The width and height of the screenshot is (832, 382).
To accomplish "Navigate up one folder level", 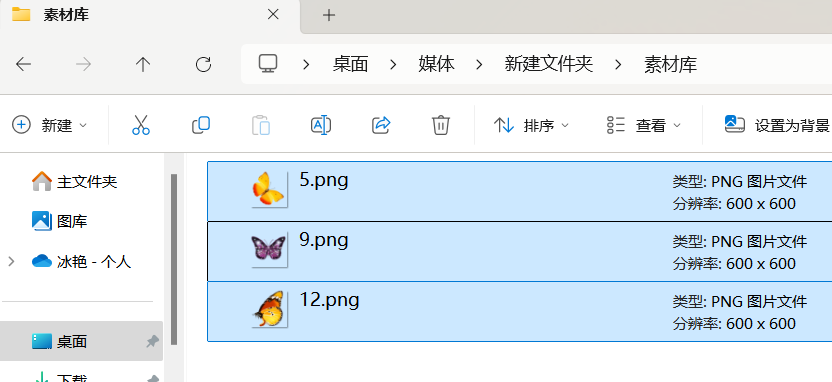I will click(x=143, y=65).
